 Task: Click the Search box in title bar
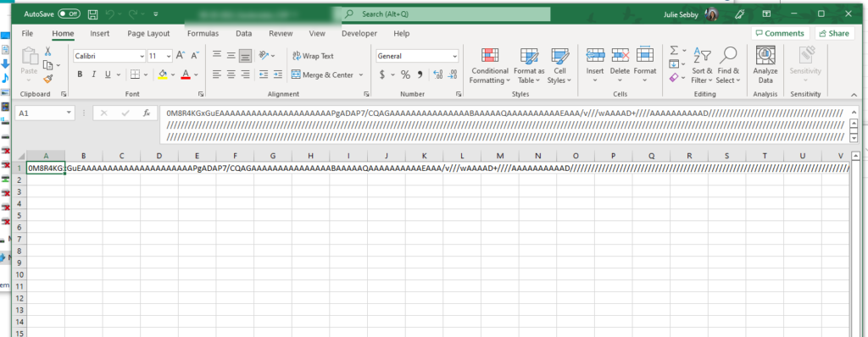pyautogui.click(x=445, y=14)
